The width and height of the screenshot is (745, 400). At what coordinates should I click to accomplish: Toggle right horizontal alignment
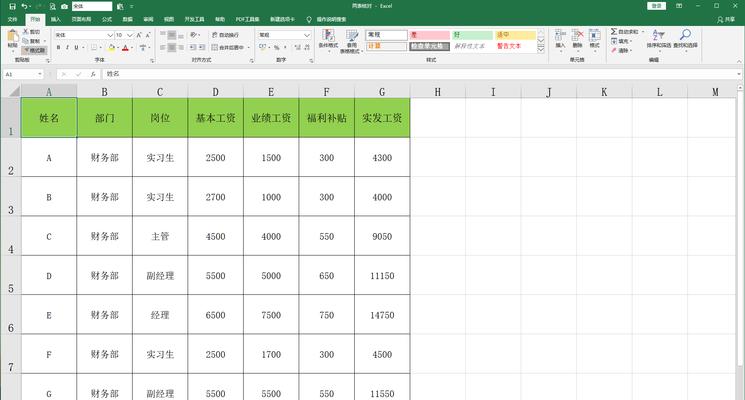[181, 48]
